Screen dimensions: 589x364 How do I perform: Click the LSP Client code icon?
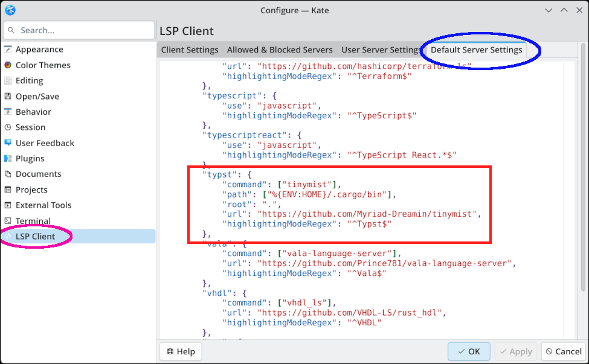pyautogui.click(x=8, y=236)
